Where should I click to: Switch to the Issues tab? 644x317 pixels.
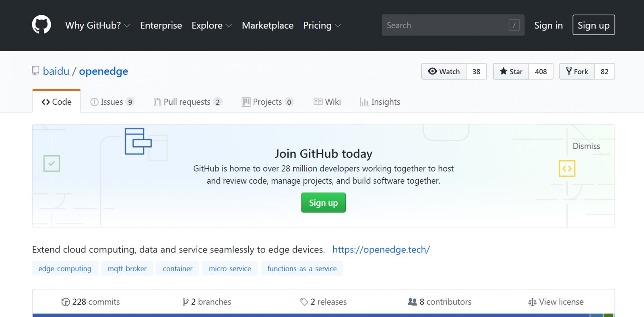[111, 102]
